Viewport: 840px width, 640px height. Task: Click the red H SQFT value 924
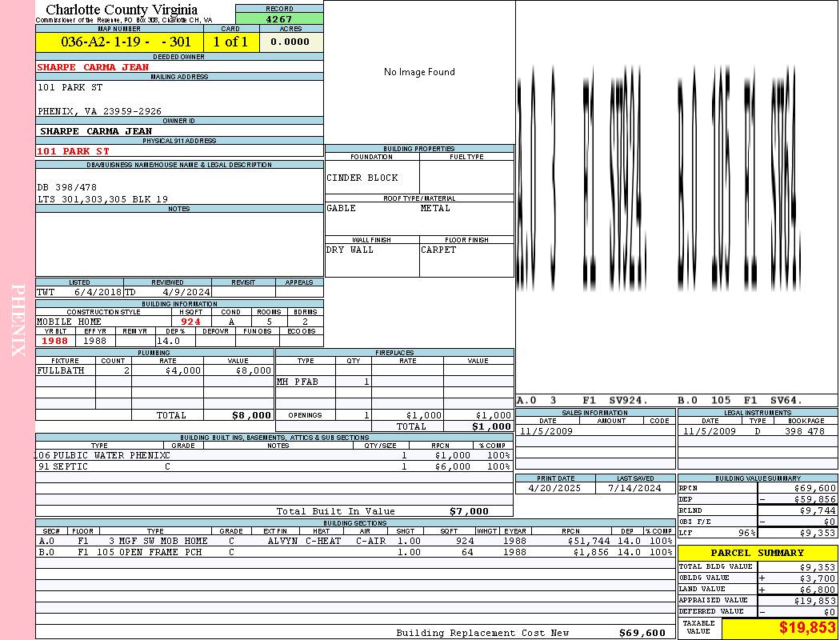190,322
